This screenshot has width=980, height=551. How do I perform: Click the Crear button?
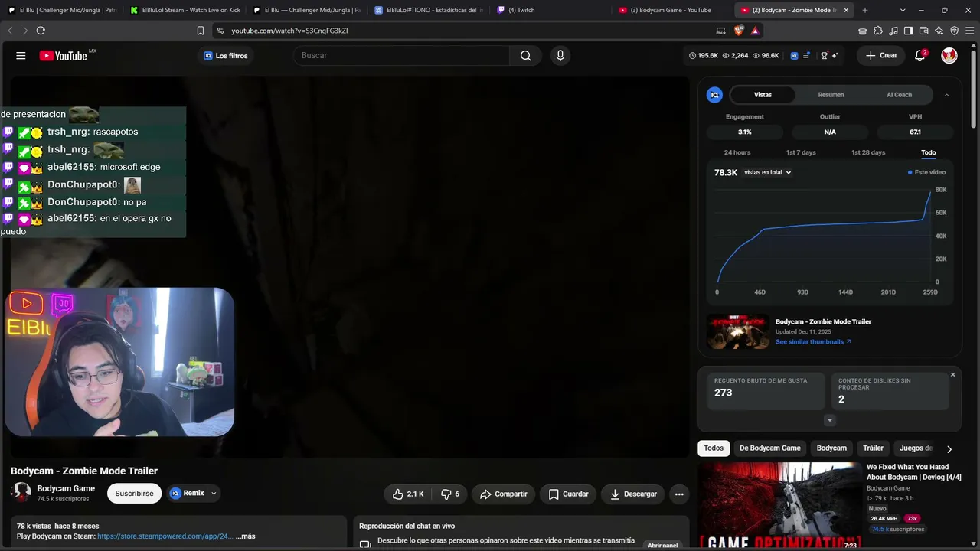point(881,55)
